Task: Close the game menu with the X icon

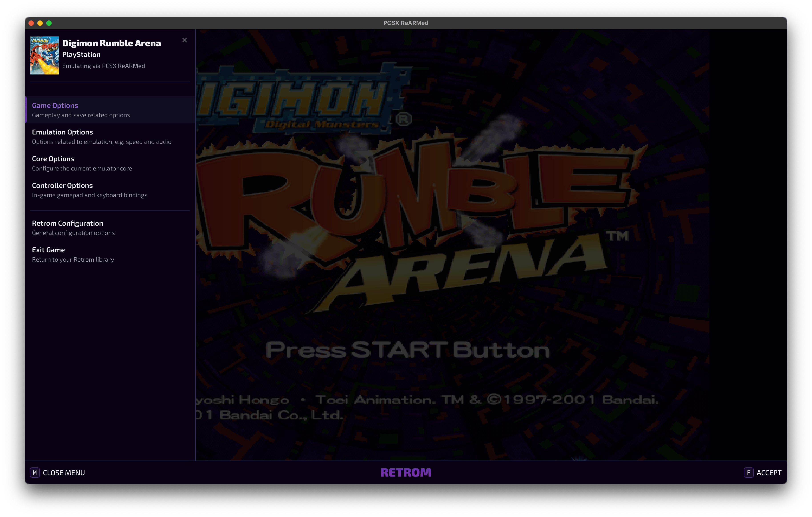Action: coord(185,40)
